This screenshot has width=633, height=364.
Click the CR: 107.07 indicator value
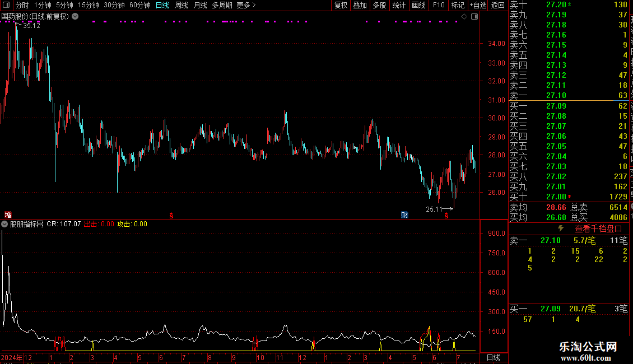coord(64,224)
